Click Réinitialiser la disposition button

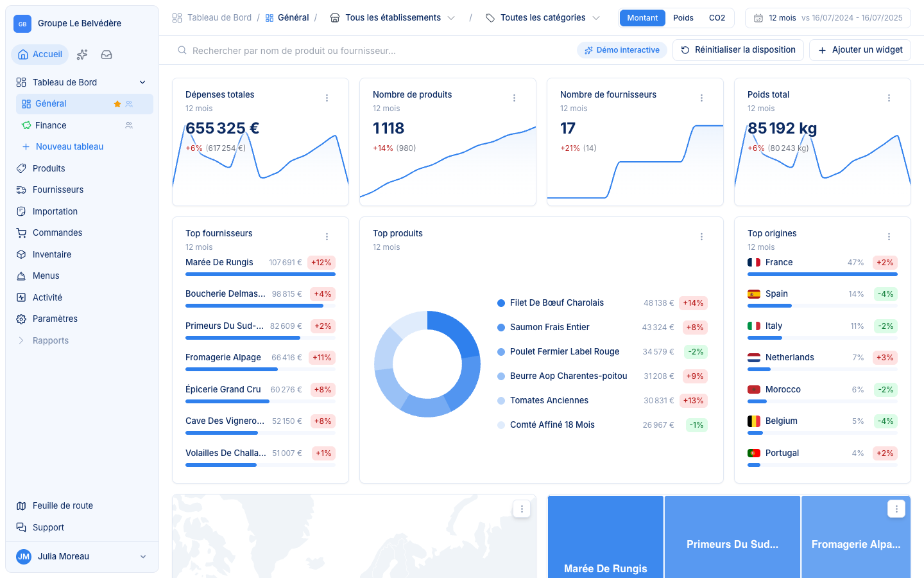pyautogui.click(x=738, y=50)
